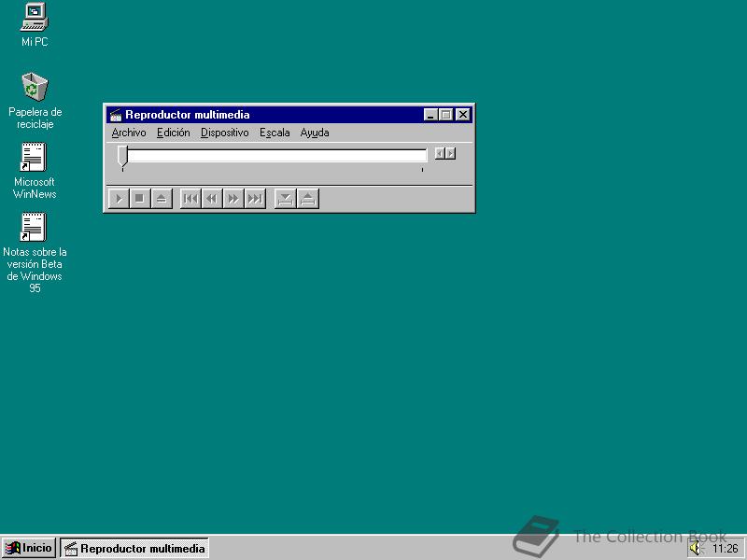747x560 pixels.
Task: Click the Reproductor multimedia taskbar button
Action: (x=134, y=549)
